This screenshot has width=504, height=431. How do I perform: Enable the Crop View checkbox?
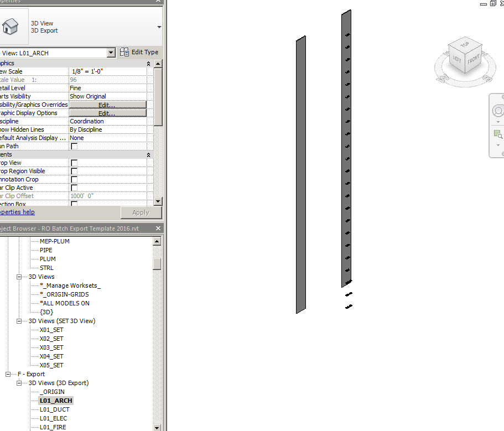pos(74,163)
